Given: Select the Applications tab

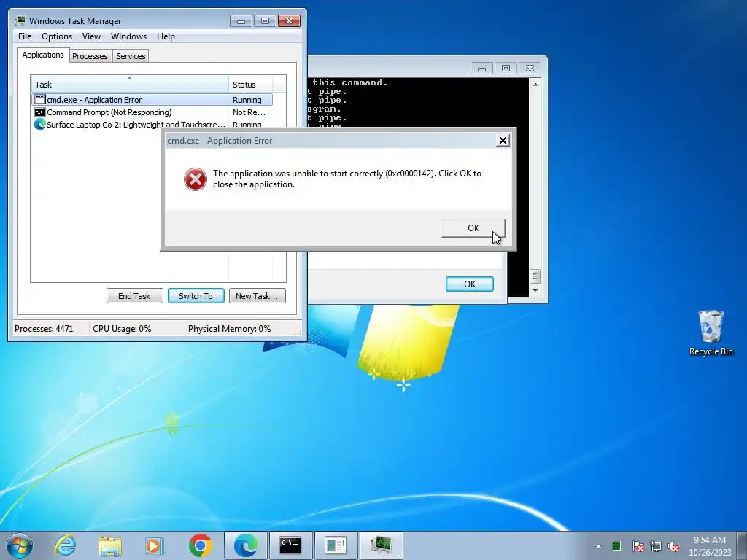Looking at the screenshot, I should tap(43, 55).
